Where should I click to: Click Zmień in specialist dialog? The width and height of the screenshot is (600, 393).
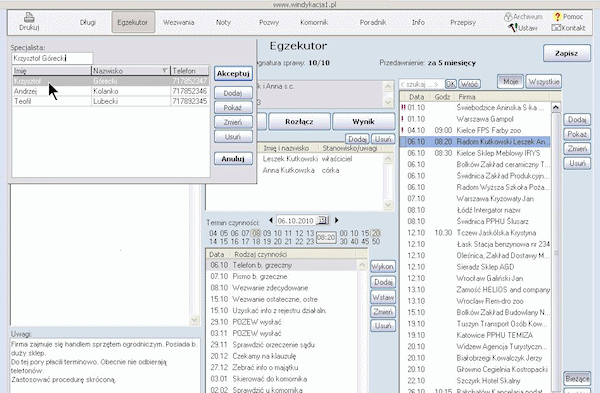click(233, 122)
